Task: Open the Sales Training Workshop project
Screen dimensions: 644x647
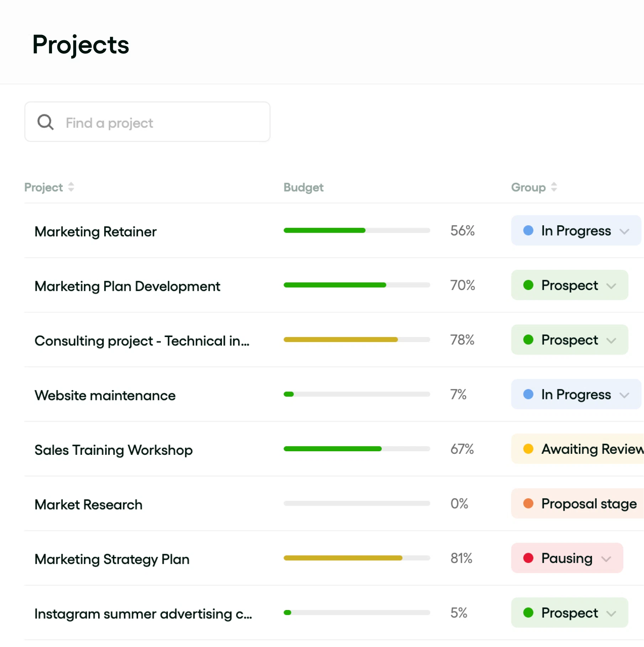Action: click(114, 450)
